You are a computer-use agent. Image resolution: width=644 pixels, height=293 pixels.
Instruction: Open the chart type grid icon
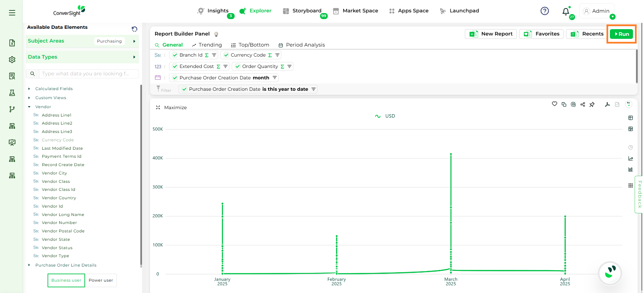point(631,186)
